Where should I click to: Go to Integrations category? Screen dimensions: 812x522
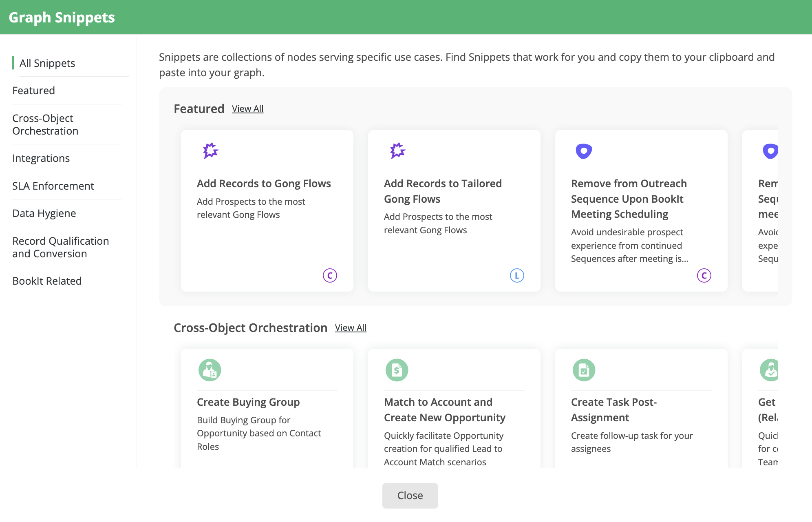point(41,158)
